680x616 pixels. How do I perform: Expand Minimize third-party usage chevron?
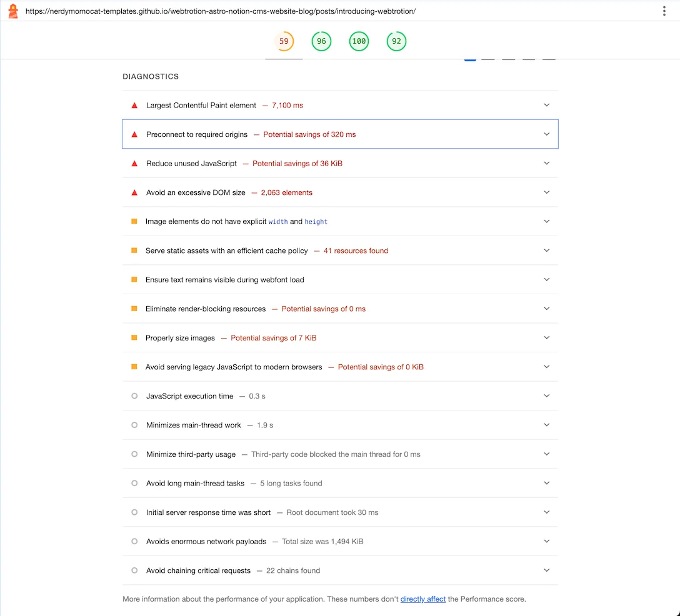pos(547,454)
